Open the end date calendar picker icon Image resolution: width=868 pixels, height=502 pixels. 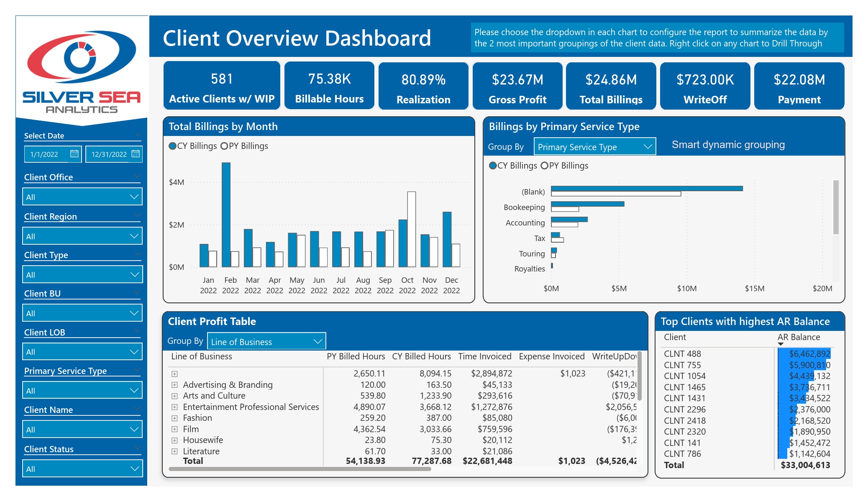click(x=135, y=154)
